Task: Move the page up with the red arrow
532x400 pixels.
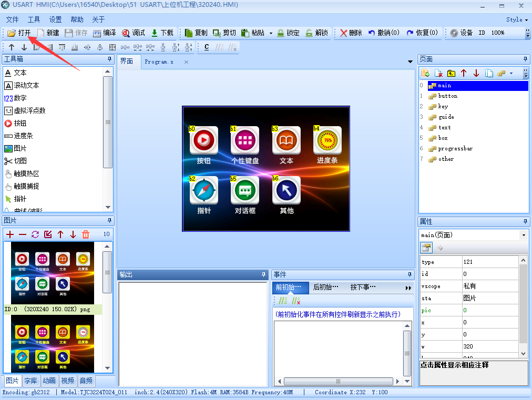Action: 464,73
